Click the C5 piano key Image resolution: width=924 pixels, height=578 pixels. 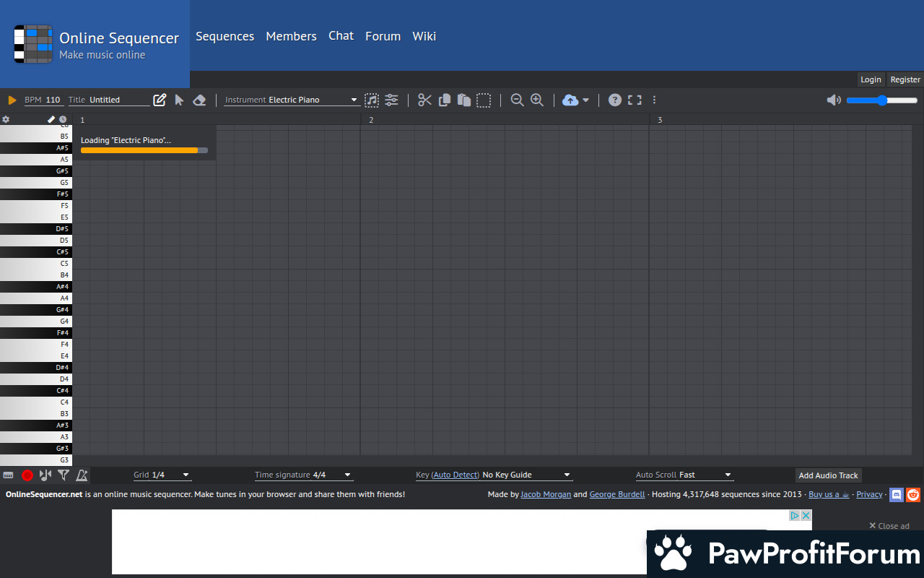click(x=36, y=264)
